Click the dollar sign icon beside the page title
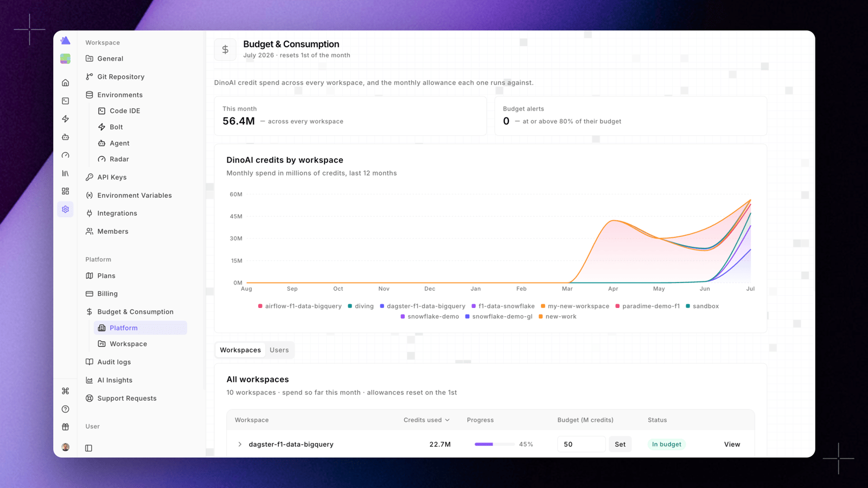Image resolution: width=868 pixels, height=488 pixels. [225, 49]
